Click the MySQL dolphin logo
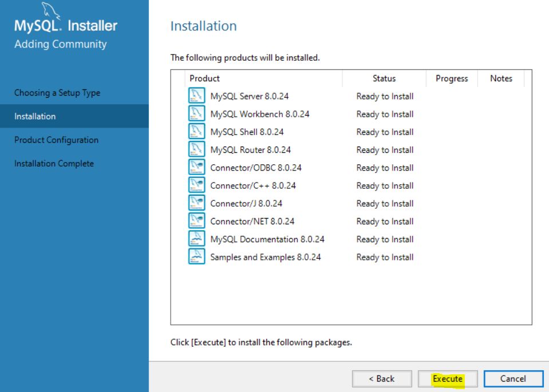549x392 pixels. click(x=52, y=10)
